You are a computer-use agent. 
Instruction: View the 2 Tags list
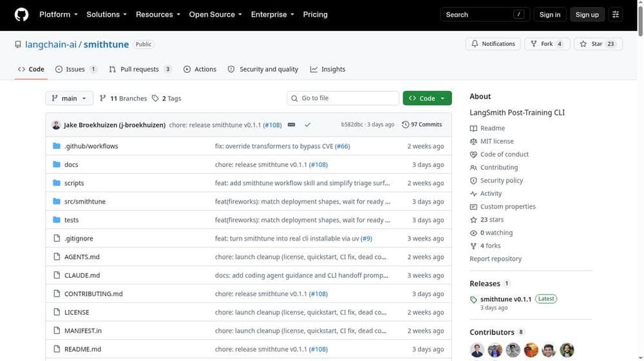click(x=166, y=98)
